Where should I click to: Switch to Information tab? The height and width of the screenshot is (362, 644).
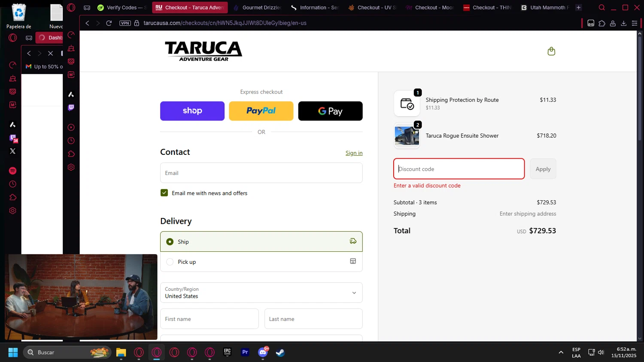[x=315, y=8]
